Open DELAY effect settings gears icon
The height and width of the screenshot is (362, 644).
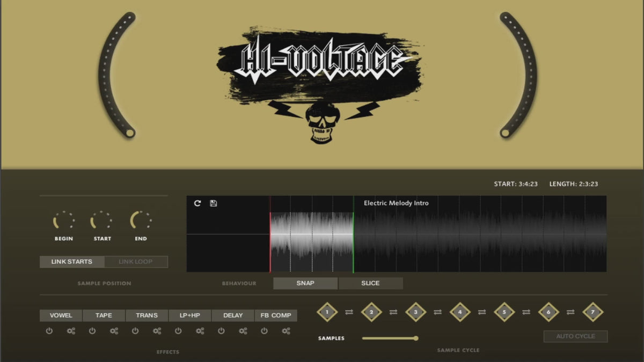click(x=243, y=331)
